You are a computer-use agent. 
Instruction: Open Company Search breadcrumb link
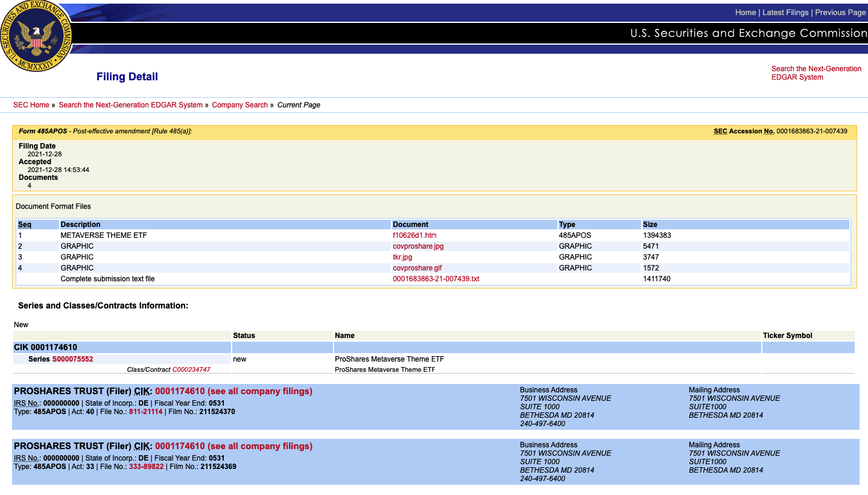[x=239, y=105]
